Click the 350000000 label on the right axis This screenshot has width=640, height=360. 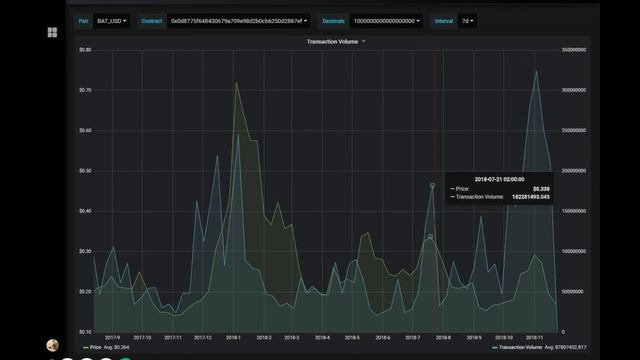coord(573,50)
